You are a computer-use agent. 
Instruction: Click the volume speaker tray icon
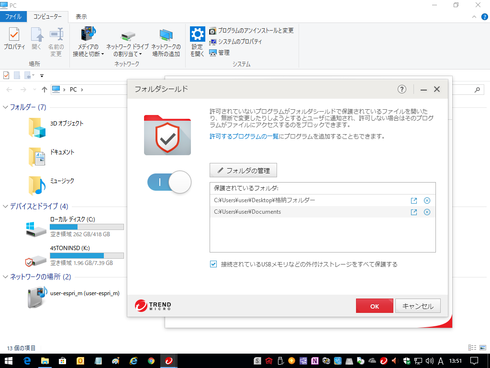tap(430, 361)
